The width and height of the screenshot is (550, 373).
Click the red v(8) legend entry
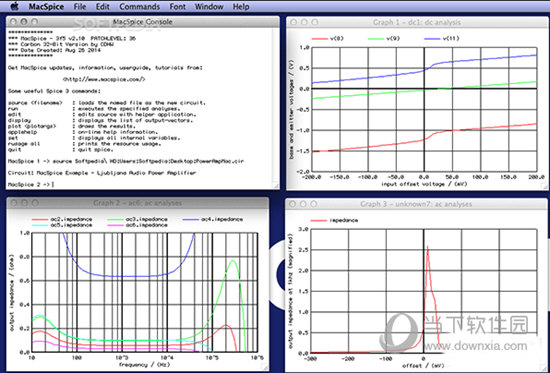click(327, 38)
